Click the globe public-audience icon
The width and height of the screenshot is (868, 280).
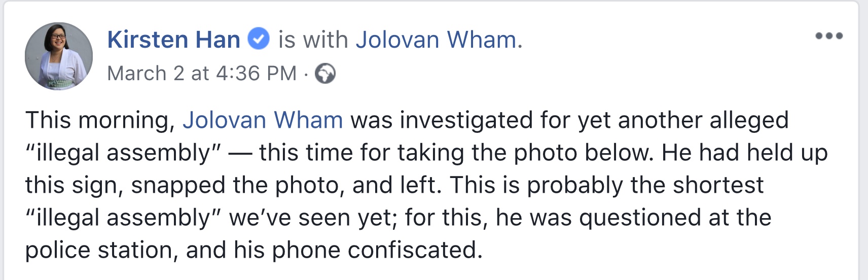pyautogui.click(x=325, y=74)
